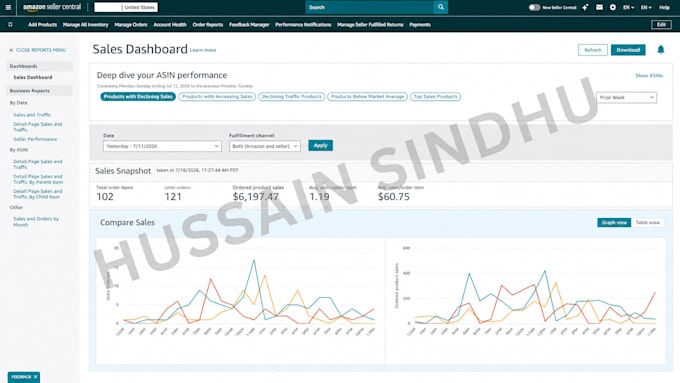This screenshot has height=383, width=680.
Task: Open By Date Detail Page Sales and Traffic
Action: click(x=38, y=127)
